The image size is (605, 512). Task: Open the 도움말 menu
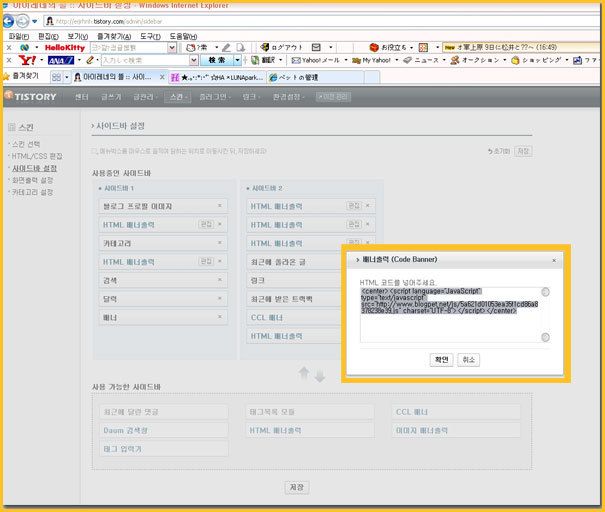click(183, 36)
